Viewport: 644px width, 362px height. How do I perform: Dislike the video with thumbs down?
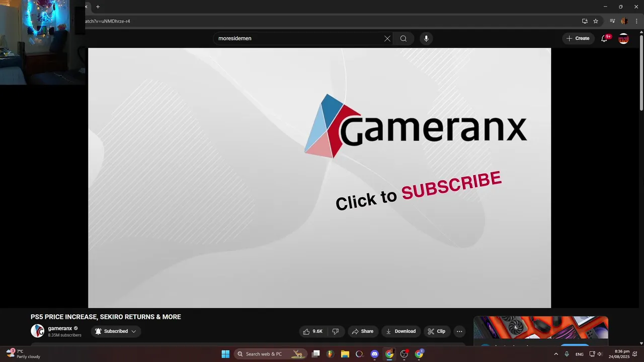(x=336, y=331)
